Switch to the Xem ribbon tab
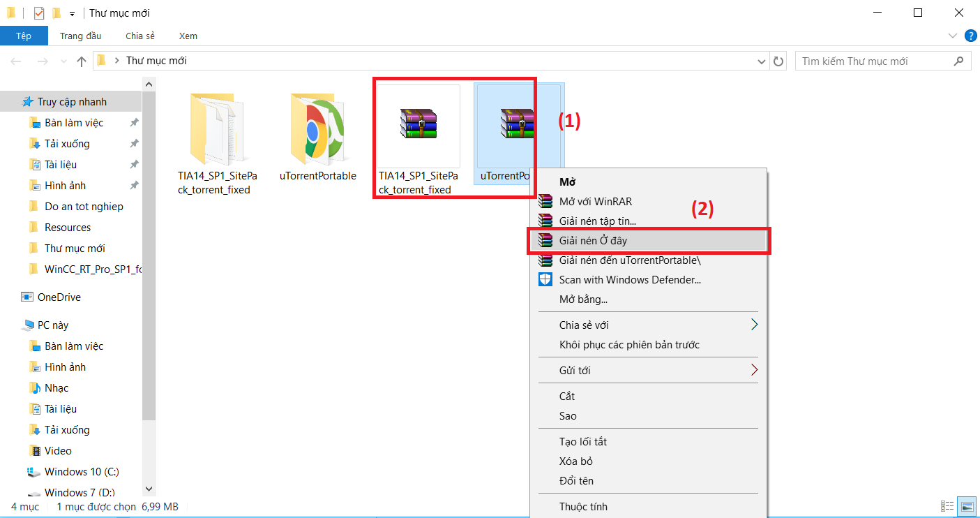Viewport: 980px width, 518px height. point(188,36)
